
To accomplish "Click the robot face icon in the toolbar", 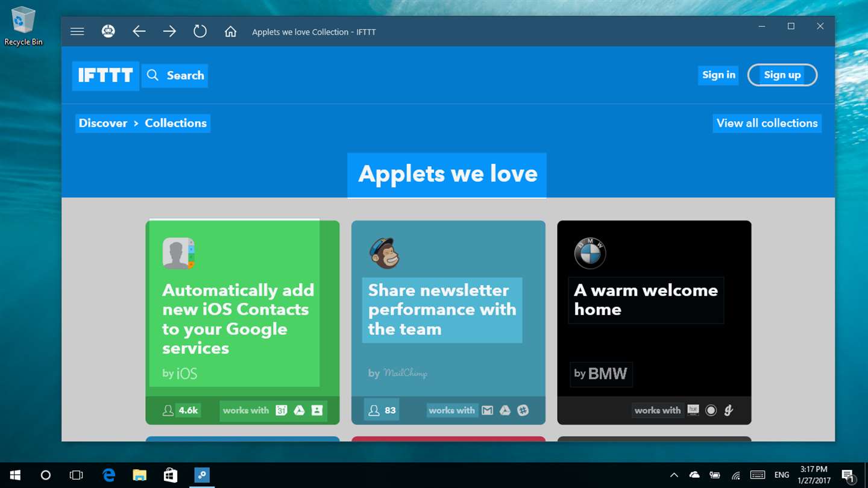I will point(108,31).
